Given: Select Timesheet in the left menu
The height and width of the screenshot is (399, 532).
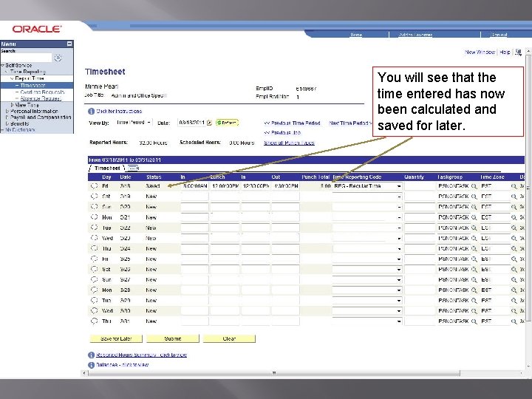Looking at the screenshot, I should (x=33, y=86).
